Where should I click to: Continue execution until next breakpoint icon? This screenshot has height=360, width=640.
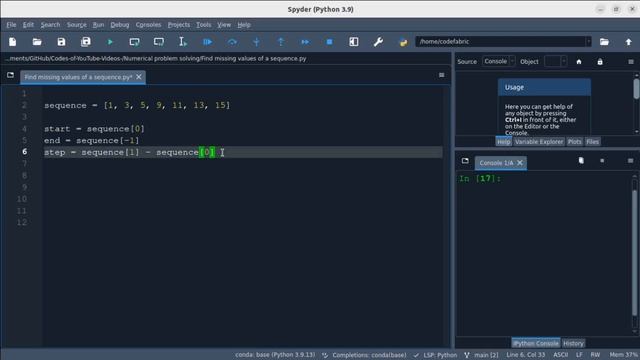305,42
